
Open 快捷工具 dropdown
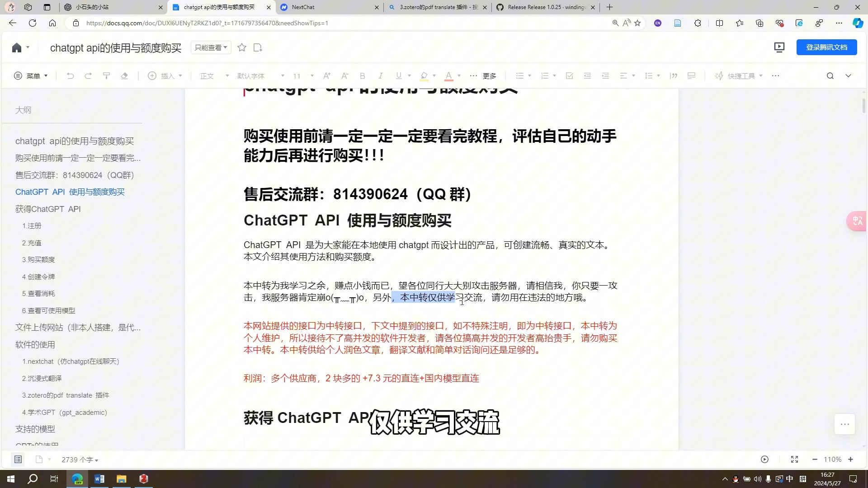click(739, 76)
